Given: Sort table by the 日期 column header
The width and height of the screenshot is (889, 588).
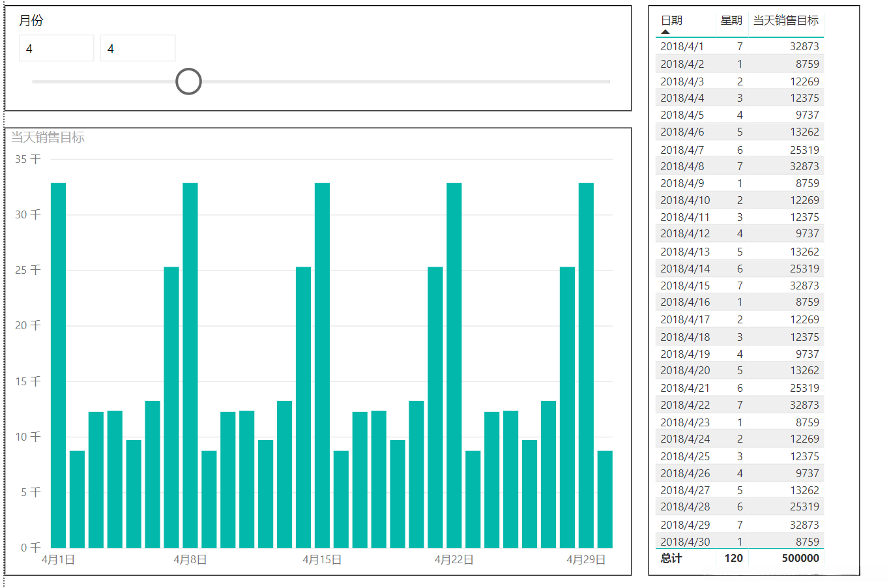Looking at the screenshot, I should (671, 21).
